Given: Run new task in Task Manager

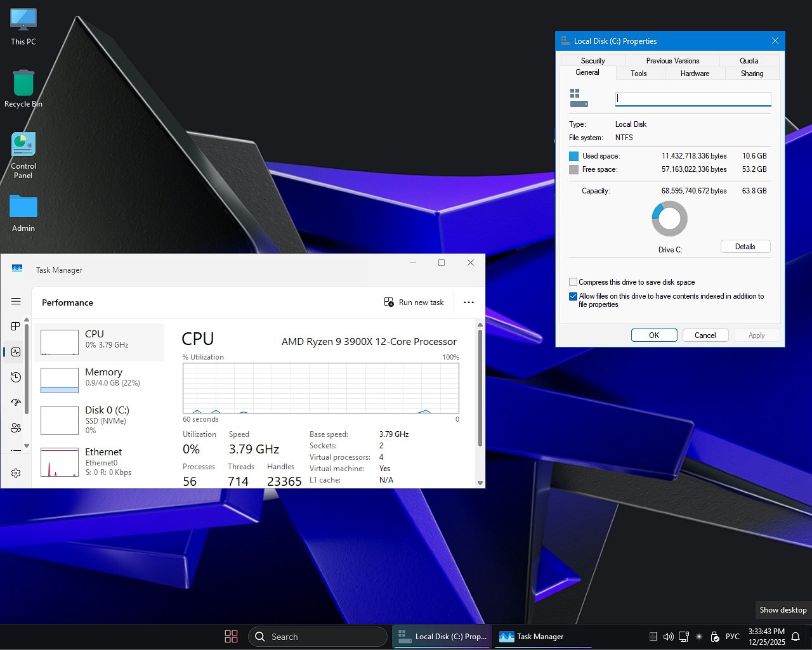Looking at the screenshot, I should (x=414, y=302).
